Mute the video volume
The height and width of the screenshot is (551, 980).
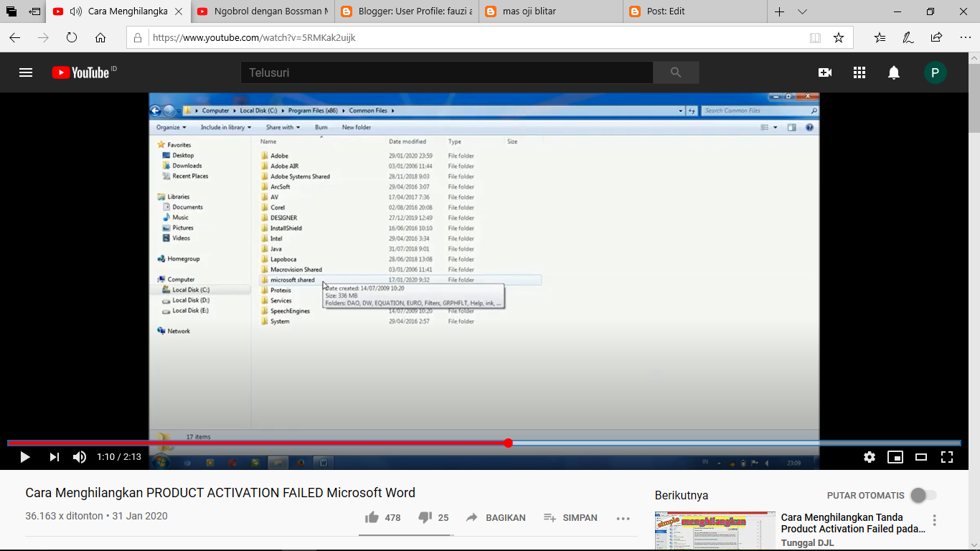click(80, 457)
